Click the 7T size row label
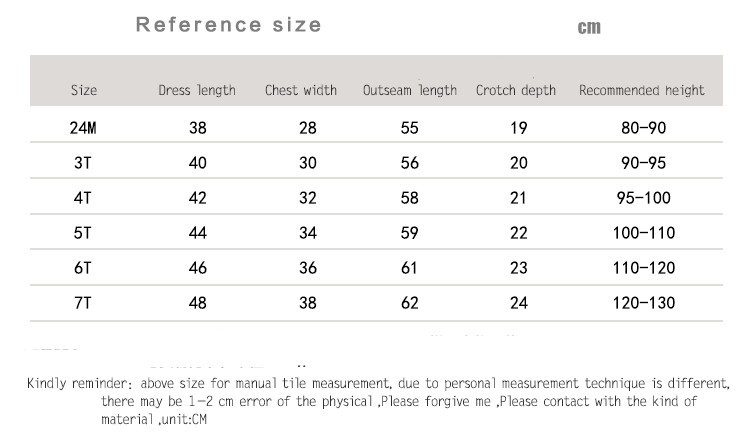Image resolution: width=750 pixels, height=440 pixels. pyautogui.click(x=84, y=303)
